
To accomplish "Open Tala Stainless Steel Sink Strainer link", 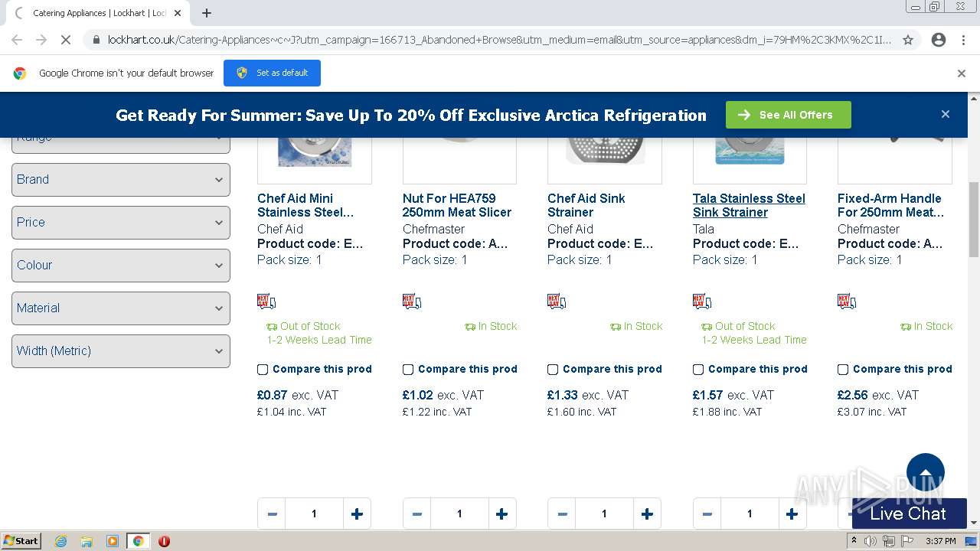I will coord(748,205).
